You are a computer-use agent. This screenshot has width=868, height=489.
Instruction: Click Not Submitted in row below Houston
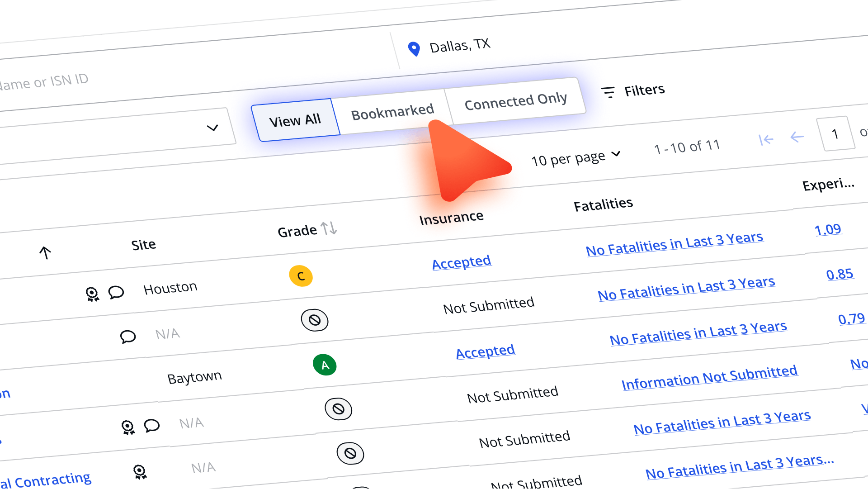[489, 305]
